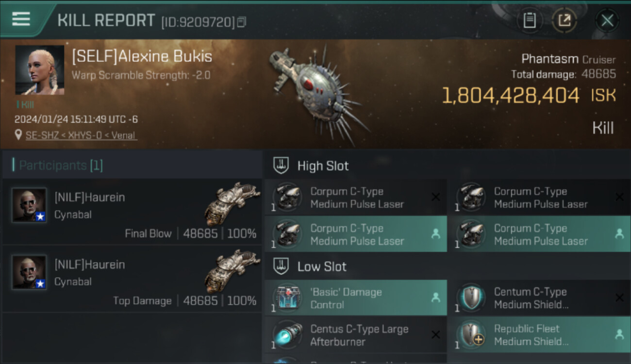631x364 pixels.
Task: View Alexine Bukis pilot portrait
Action: point(39,70)
